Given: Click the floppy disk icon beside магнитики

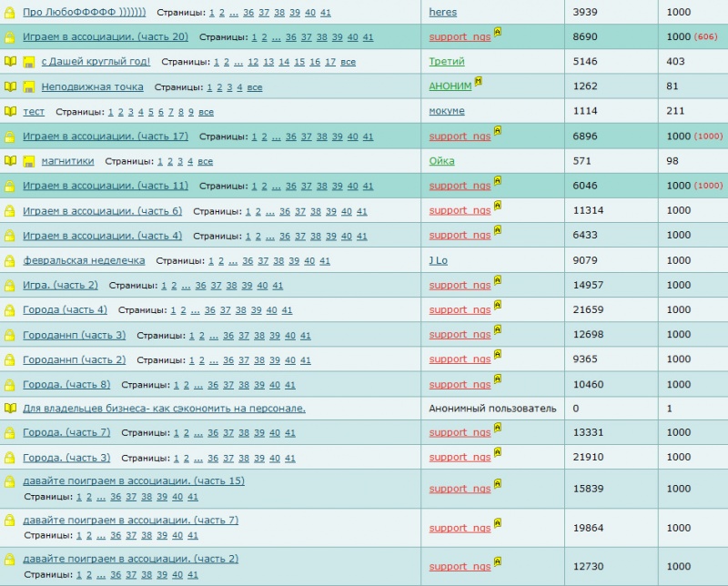Looking at the screenshot, I should (29, 162).
